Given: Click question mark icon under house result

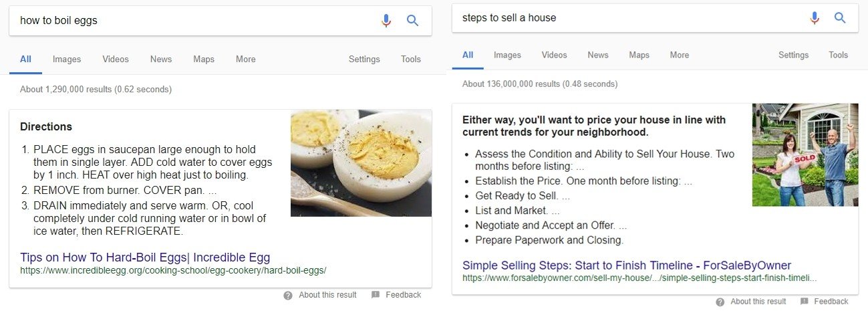Looking at the screenshot, I should pyautogui.click(x=720, y=302).
